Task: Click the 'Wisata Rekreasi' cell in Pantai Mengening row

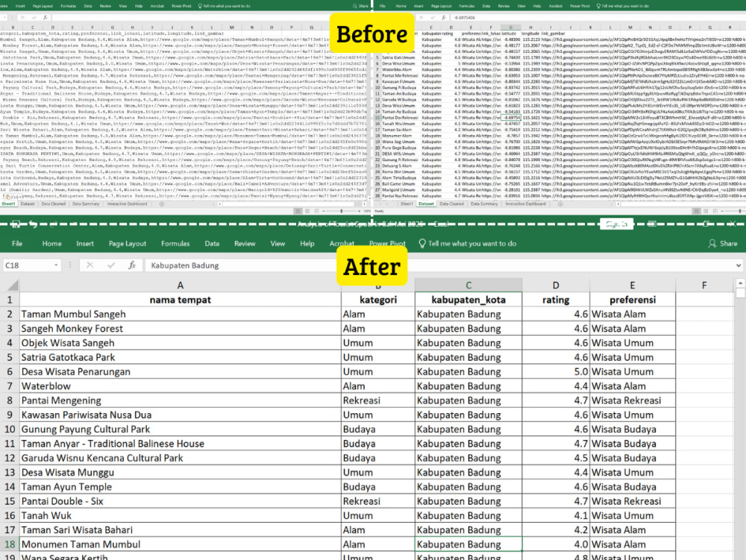Action: click(633, 400)
